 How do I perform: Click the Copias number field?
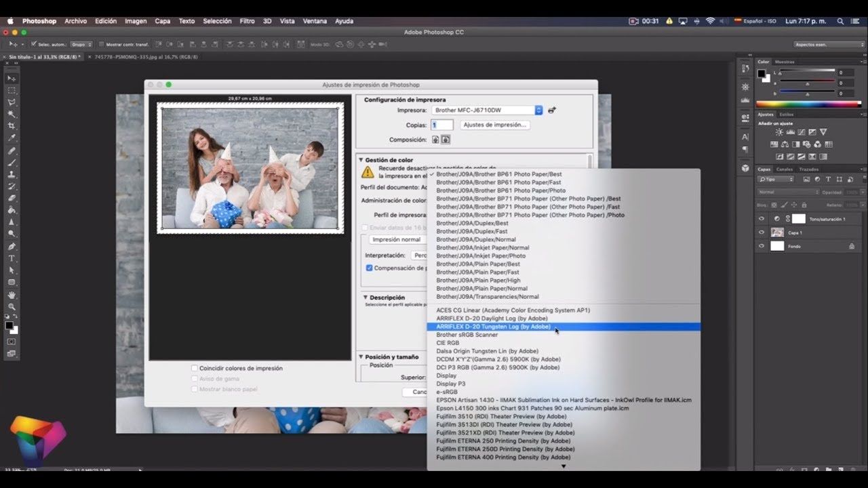pyautogui.click(x=442, y=125)
